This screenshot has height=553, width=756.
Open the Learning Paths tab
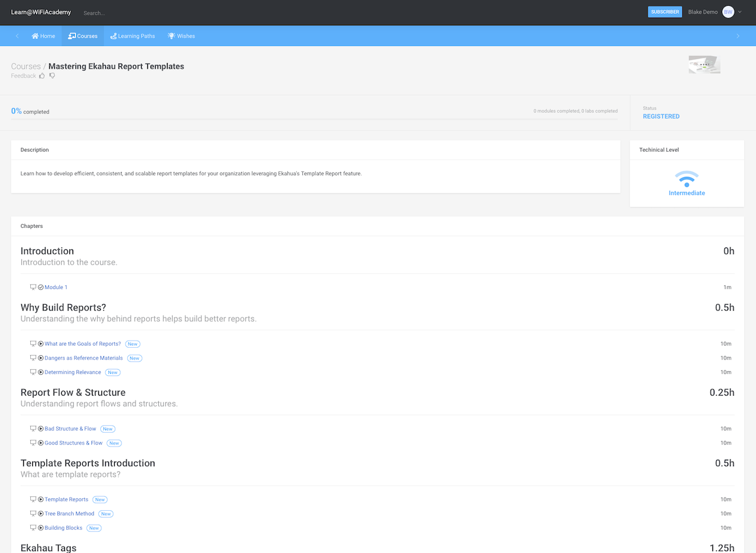tap(132, 36)
